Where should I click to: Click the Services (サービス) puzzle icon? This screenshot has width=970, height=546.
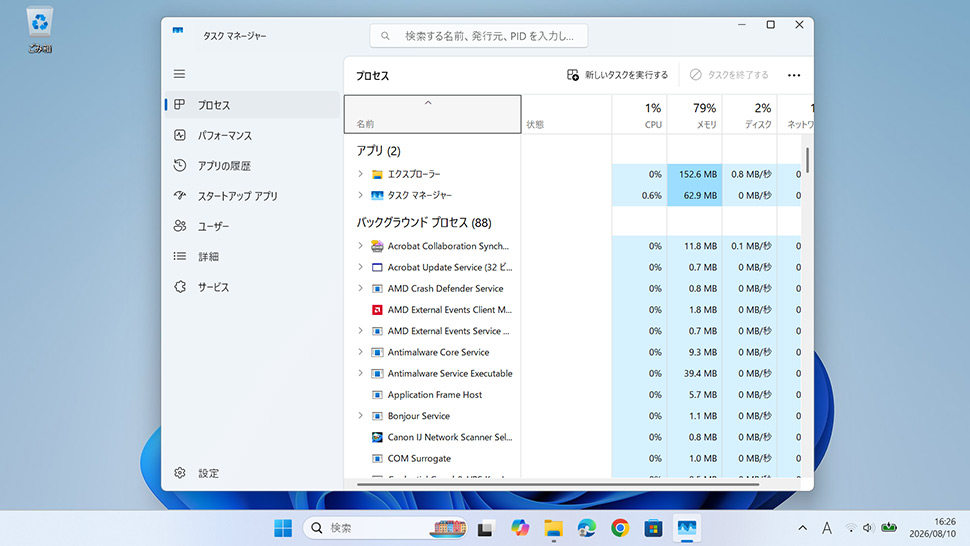point(179,286)
